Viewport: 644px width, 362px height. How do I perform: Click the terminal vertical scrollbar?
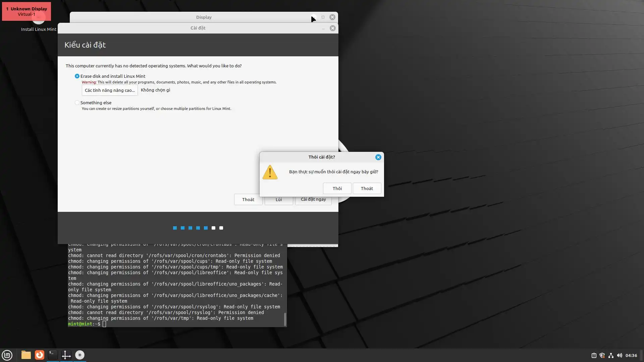tap(285, 319)
